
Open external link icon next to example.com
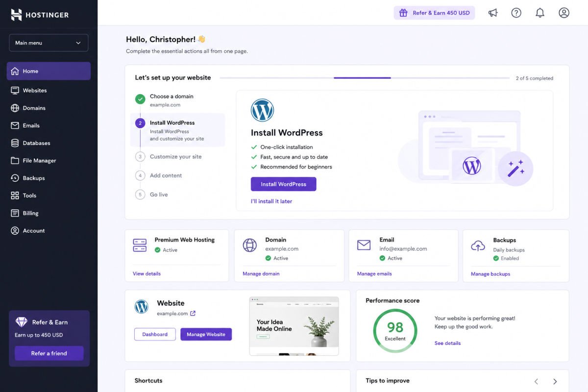click(x=193, y=314)
